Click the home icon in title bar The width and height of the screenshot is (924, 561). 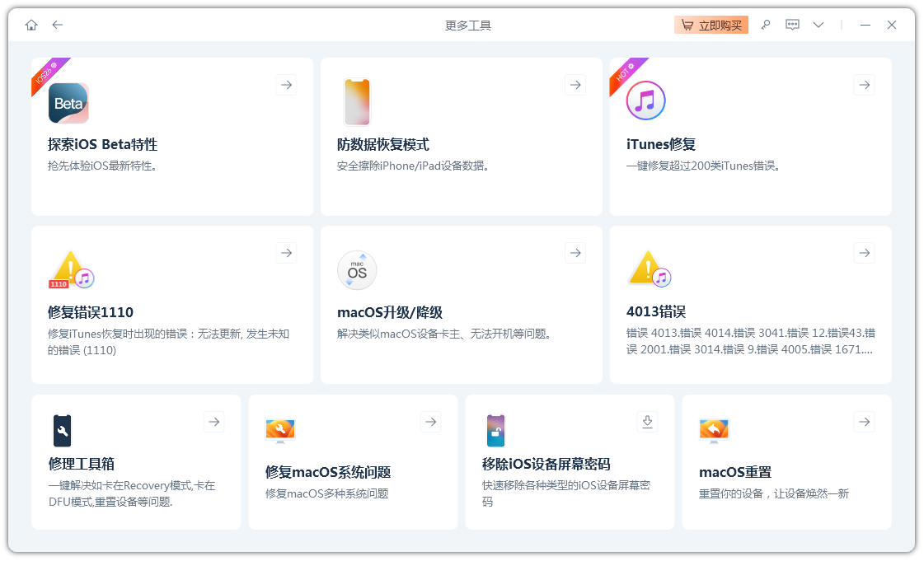tap(31, 25)
